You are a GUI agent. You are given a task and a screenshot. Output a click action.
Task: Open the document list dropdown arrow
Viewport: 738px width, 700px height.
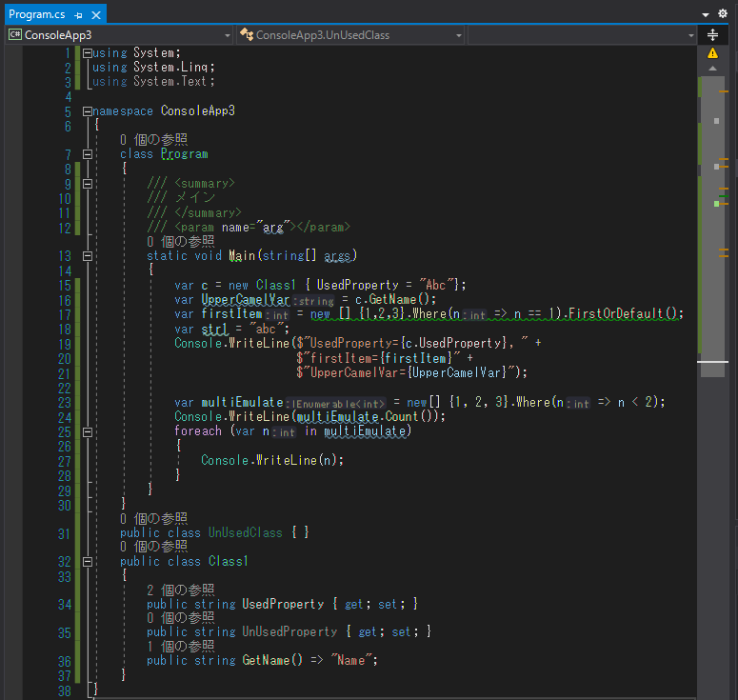pyautogui.click(x=705, y=14)
